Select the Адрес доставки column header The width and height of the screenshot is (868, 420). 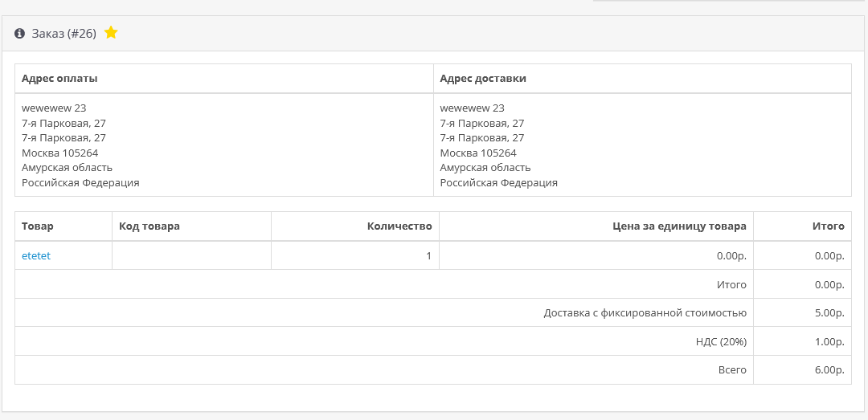[x=483, y=79]
